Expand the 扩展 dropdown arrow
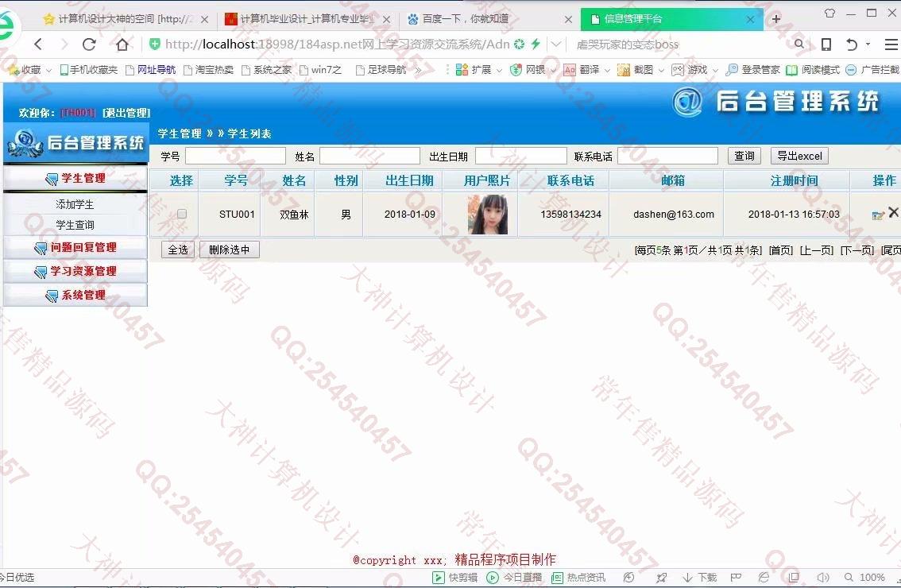This screenshot has width=901, height=588. pos(499,71)
